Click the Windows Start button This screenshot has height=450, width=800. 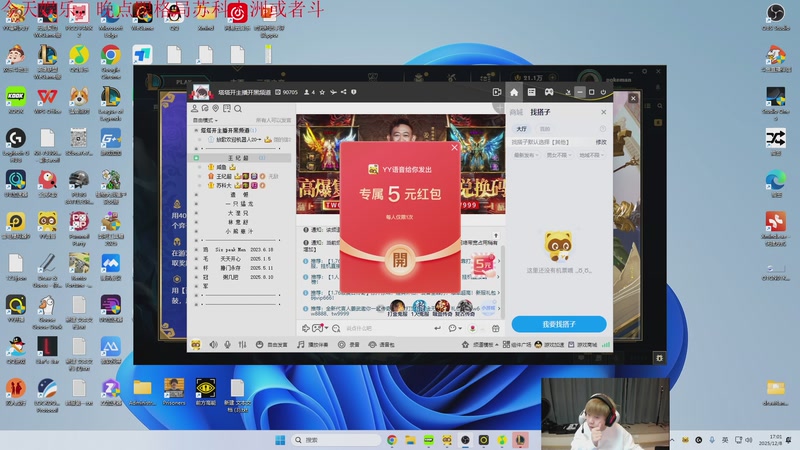[280, 440]
